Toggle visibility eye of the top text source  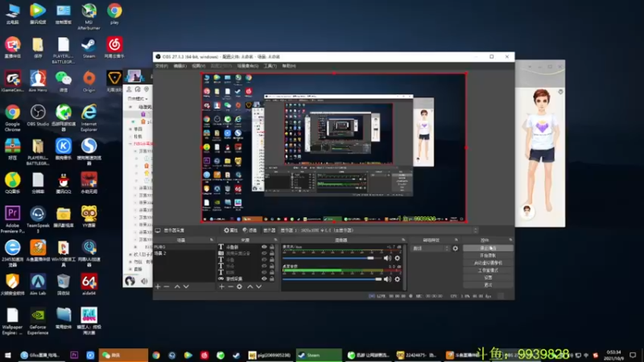264,247
